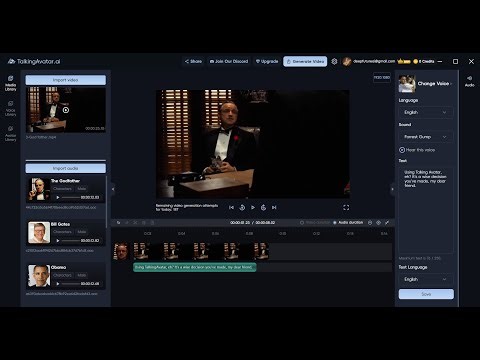Click the cut scissors icon in timeline toolbar
The image size is (480, 360).
(x=135, y=222)
